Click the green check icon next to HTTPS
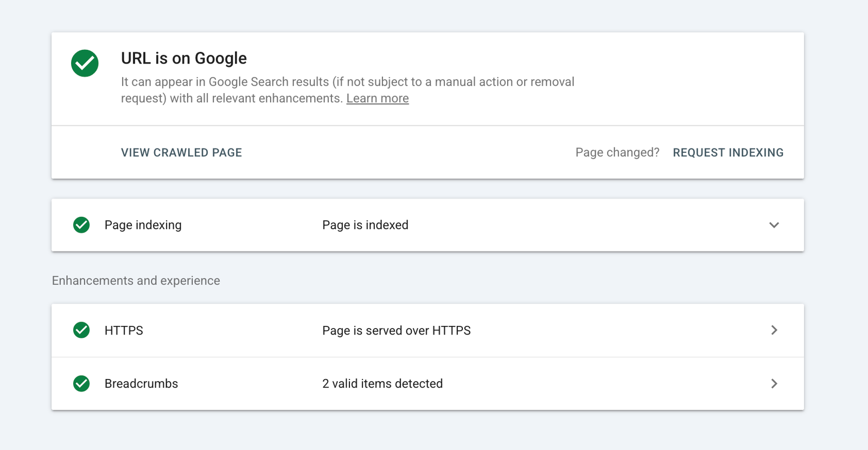 coord(81,330)
